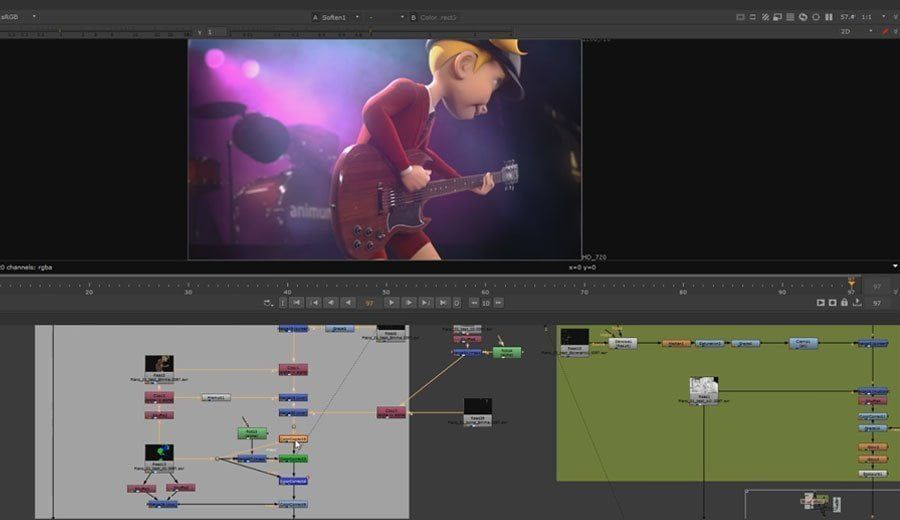Expand the arrow right of viewer status bar

pyautogui.click(x=895, y=266)
